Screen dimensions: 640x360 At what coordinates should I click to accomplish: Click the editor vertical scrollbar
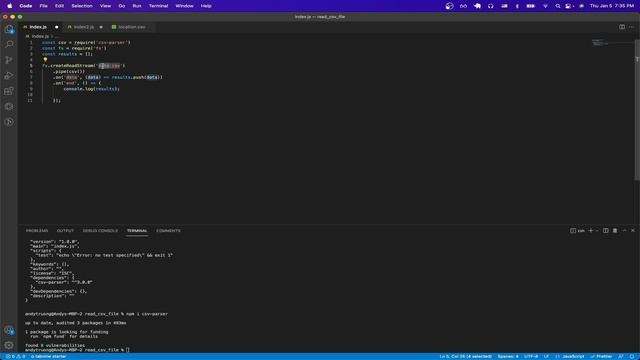pos(637,110)
